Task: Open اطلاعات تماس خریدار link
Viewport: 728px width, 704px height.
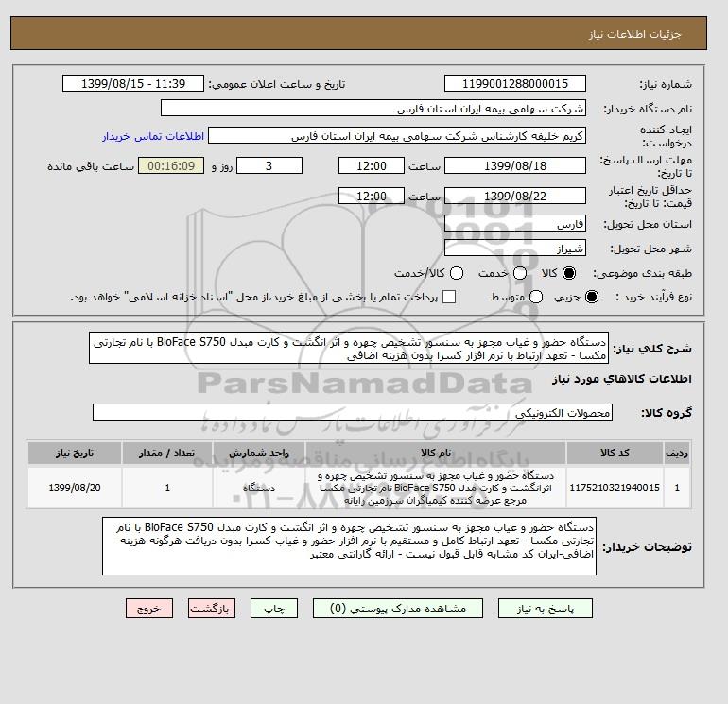Action: click(x=153, y=136)
